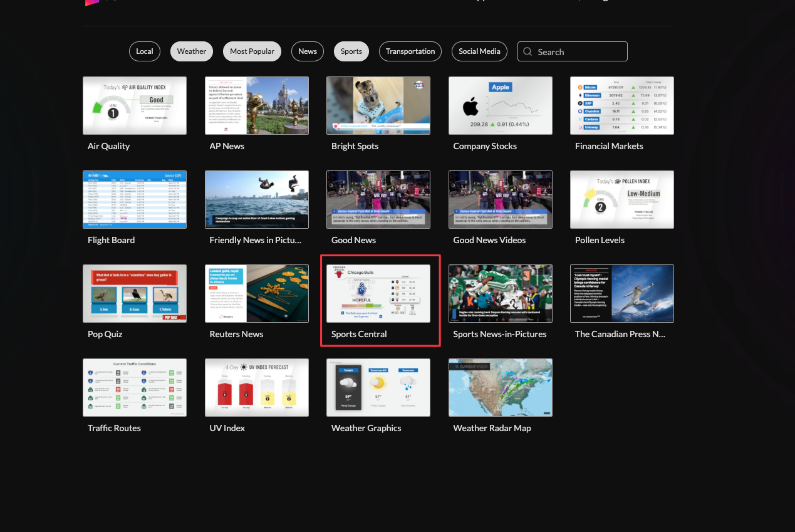Open the Sports Central thumbnail
795x532 pixels.
(x=378, y=293)
